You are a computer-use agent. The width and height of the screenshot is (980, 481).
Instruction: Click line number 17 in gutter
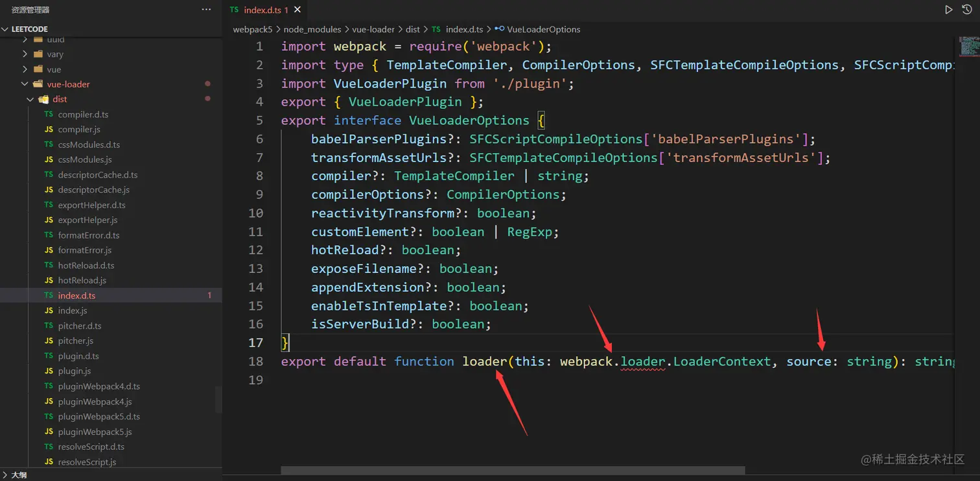pyautogui.click(x=256, y=343)
